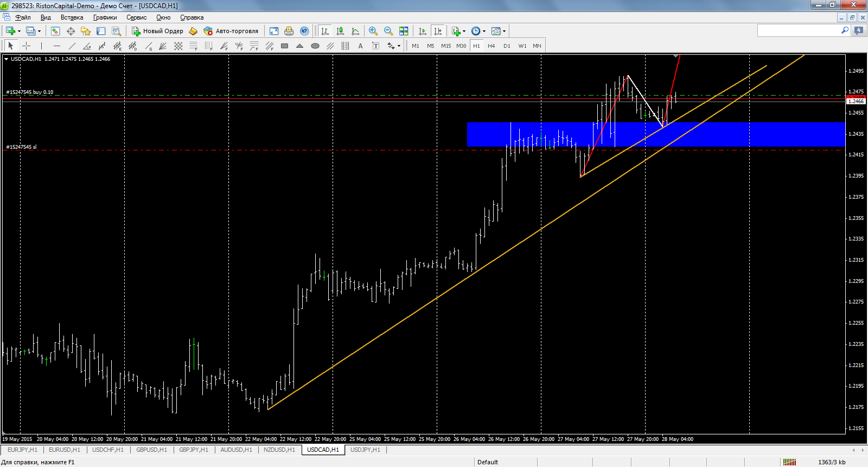Viewport: 868px width, 467px height.
Task: Open the Navigator folder-star icon
Action: tap(86, 31)
